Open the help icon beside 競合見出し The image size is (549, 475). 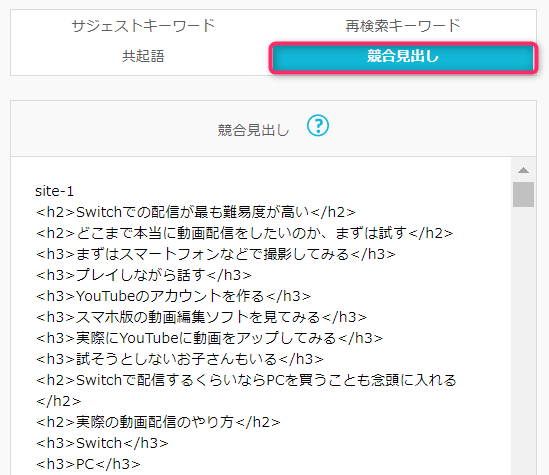[318, 125]
